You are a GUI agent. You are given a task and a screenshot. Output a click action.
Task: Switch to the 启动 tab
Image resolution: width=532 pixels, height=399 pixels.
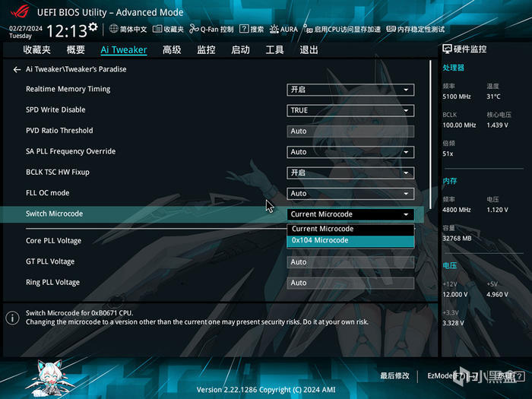[x=240, y=50]
